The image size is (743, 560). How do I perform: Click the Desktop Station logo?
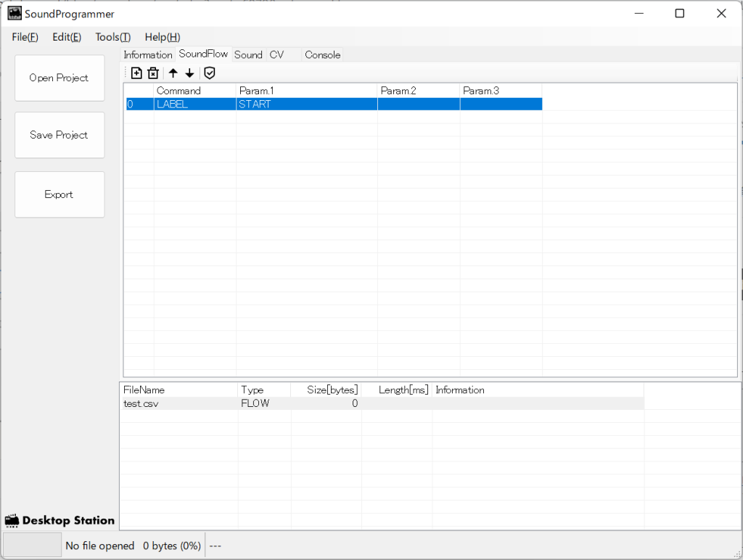tap(59, 520)
